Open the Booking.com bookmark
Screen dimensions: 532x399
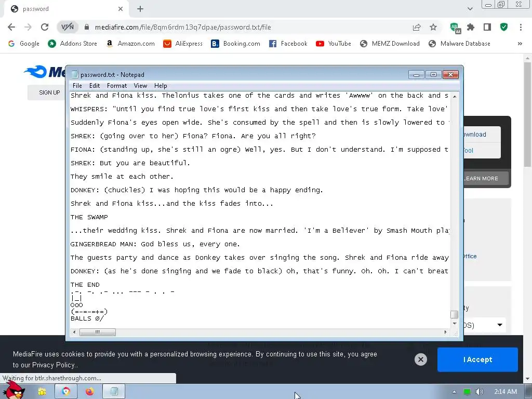coord(235,44)
